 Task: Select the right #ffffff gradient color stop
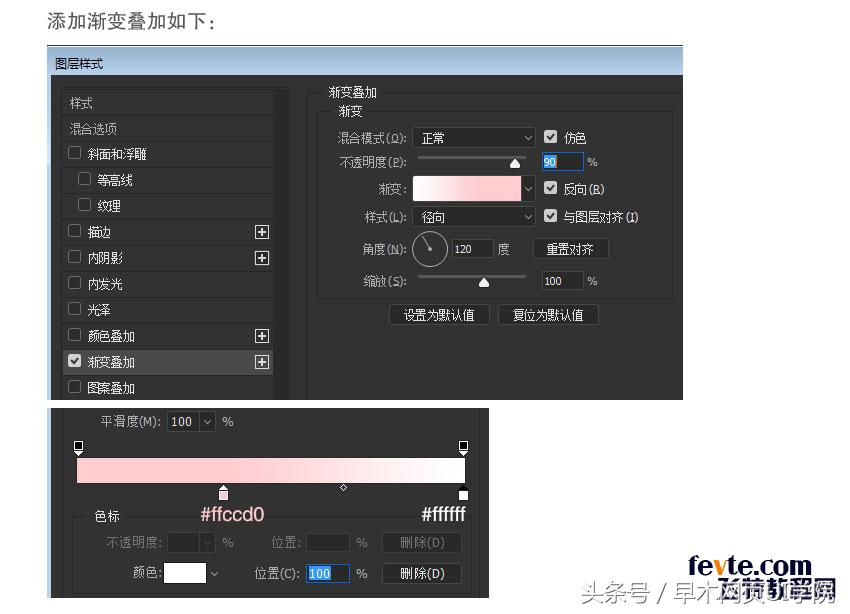pos(462,493)
